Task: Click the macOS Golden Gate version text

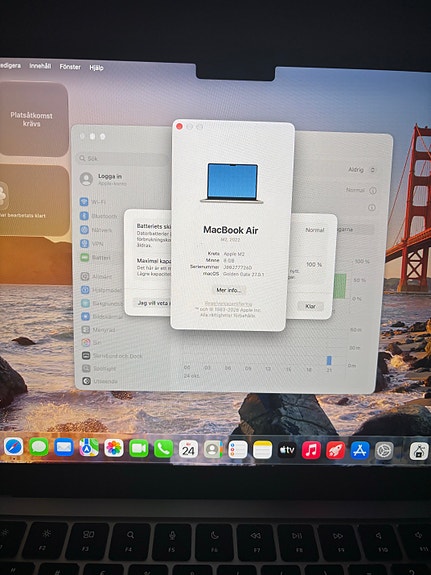Action: pos(244,274)
